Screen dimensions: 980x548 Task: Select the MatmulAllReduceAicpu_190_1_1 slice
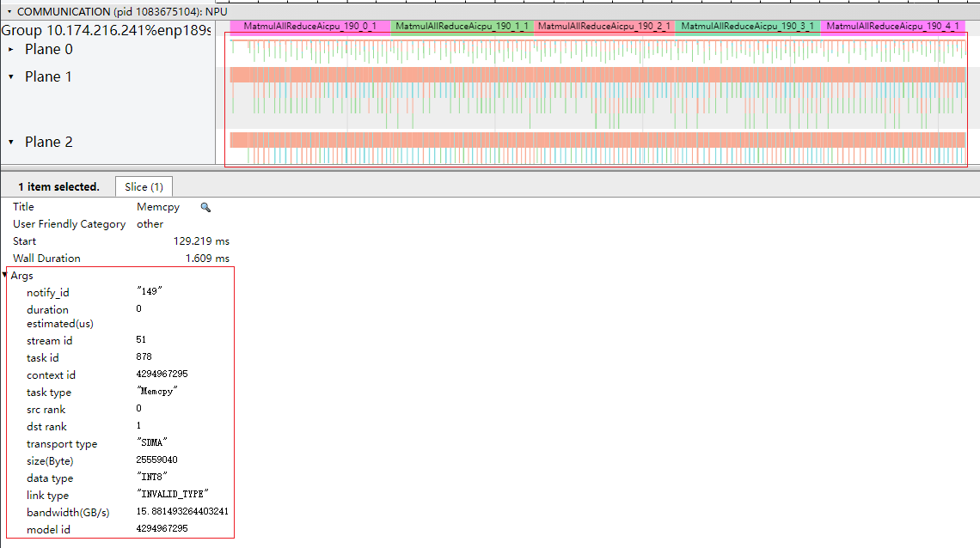462,27
